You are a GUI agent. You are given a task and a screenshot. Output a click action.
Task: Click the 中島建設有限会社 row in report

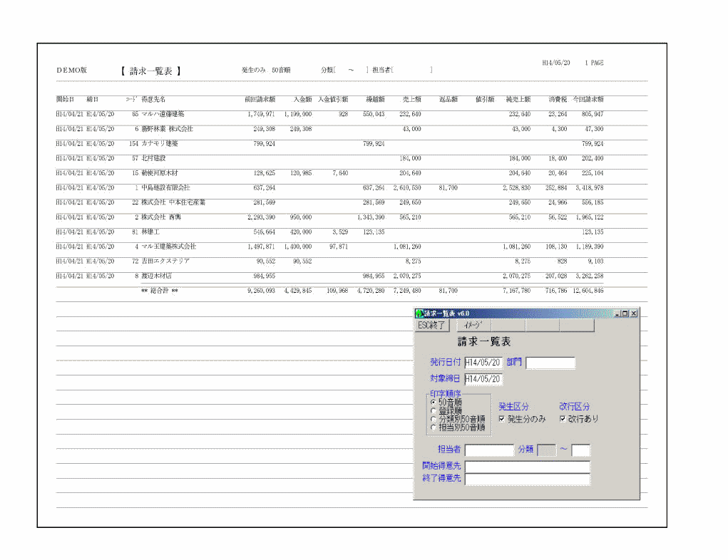pyautogui.click(x=165, y=187)
